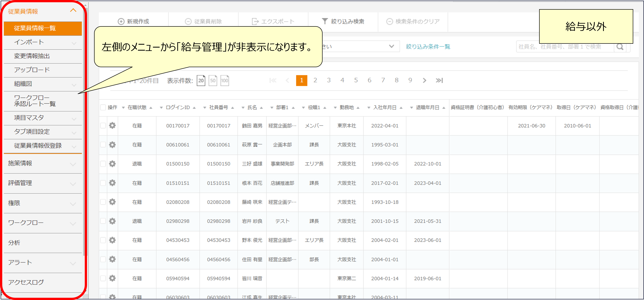This screenshot has width=644, height=300.
Task: Go to page 5 in pagination
Action: 356,80
